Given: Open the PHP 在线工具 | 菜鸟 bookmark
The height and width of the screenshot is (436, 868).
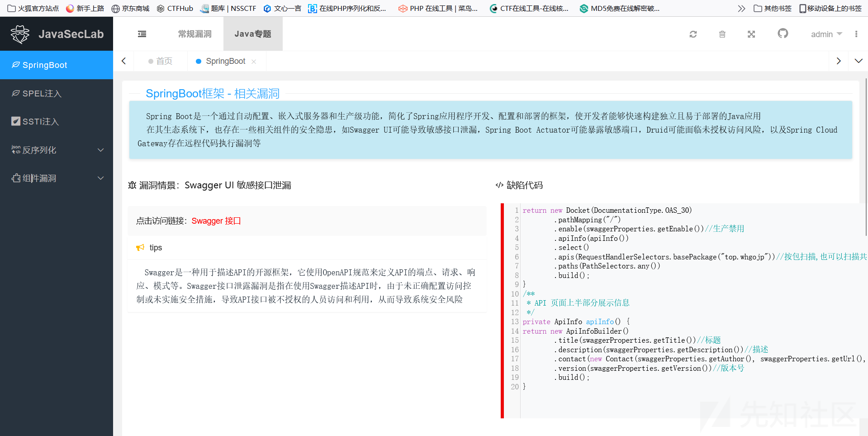Looking at the screenshot, I should 438,8.
